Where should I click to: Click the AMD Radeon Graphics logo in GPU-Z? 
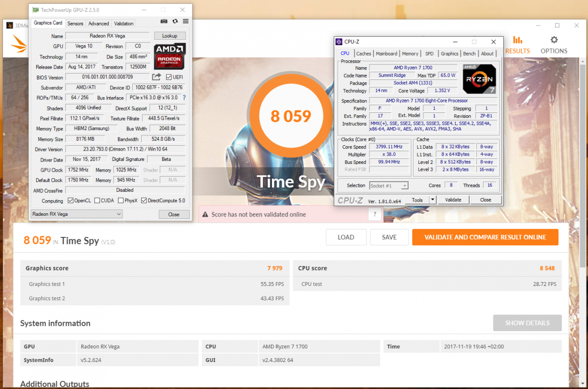point(170,56)
